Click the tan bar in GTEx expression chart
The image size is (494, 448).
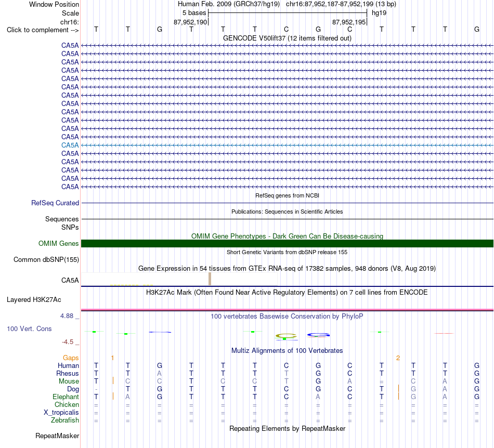tap(210, 279)
